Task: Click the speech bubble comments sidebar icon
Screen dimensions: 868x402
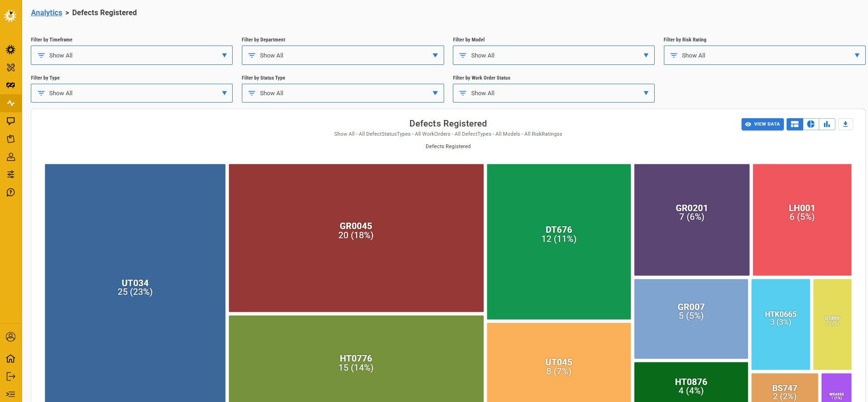Action: [x=11, y=121]
